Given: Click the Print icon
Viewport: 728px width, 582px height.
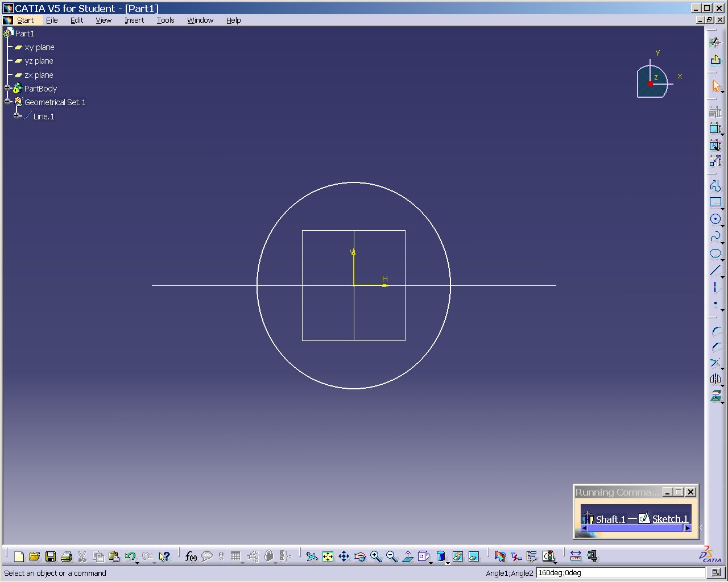Looking at the screenshot, I should pyautogui.click(x=67, y=556).
